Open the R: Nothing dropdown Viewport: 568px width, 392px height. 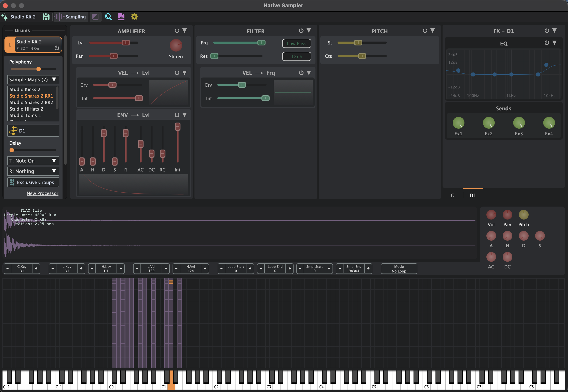coord(33,171)
